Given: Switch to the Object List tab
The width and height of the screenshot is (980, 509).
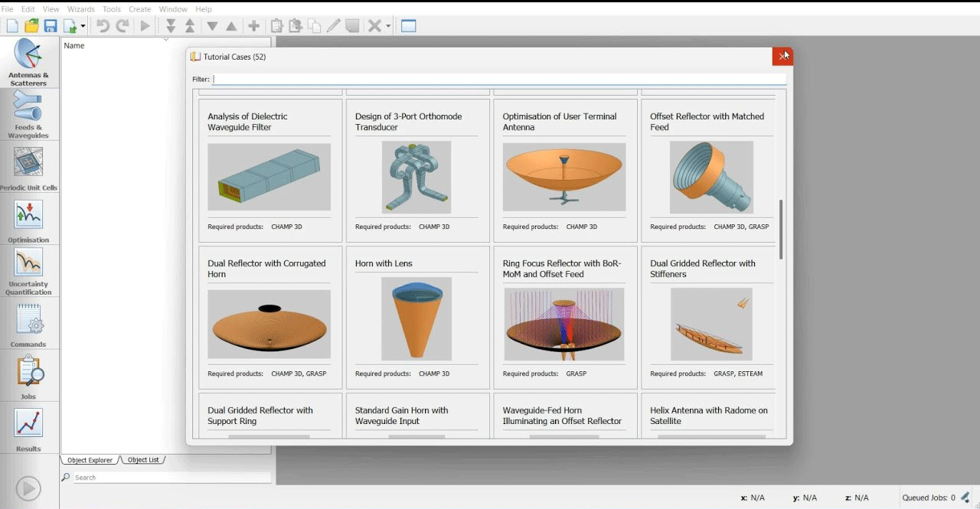Looking at the screenshot, I should pyautogui.click(x=143, y=460).
